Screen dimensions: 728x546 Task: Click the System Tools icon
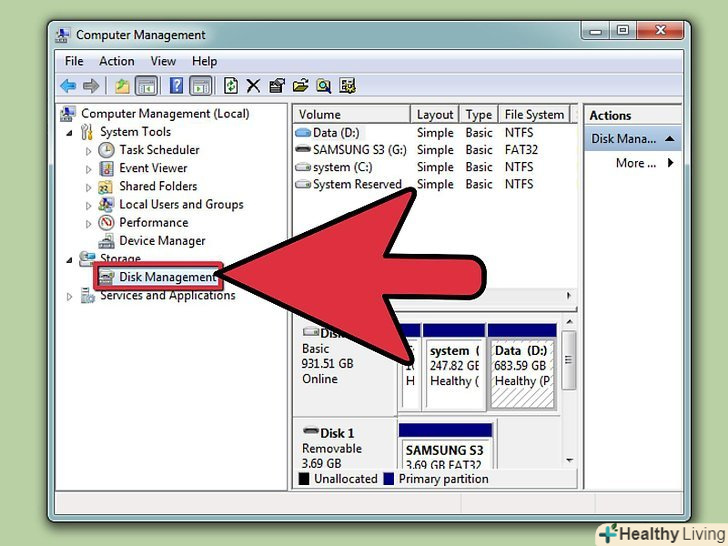click(x=87, y=132)
